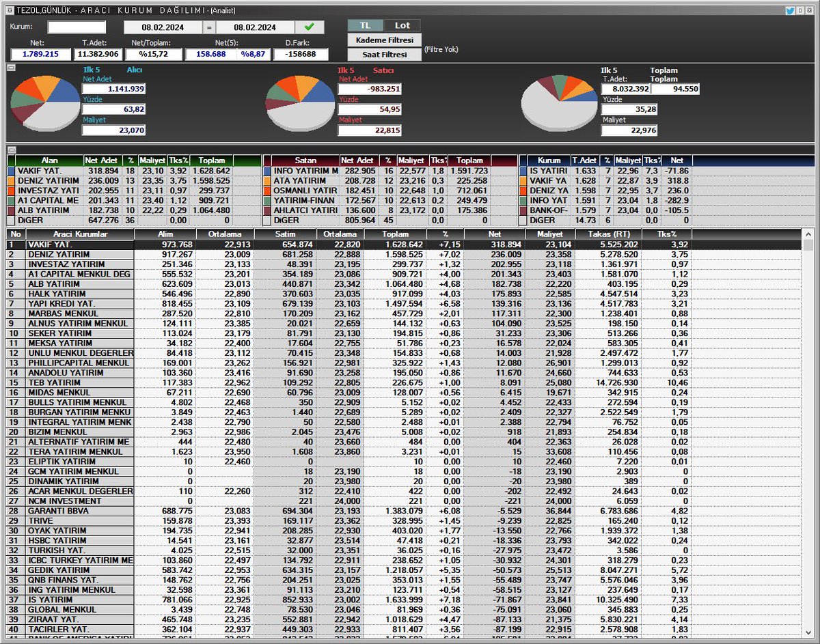Click the orange swatch beside ATA YATIRIM in Satan table
Image resolution: width=820 pixels, height=644 pixels.
[266, 181]
